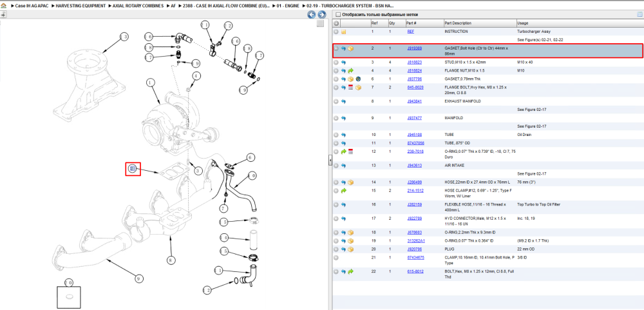Open 'AF' breadcrumb item

pyautogui.click(x=173, y=6)
